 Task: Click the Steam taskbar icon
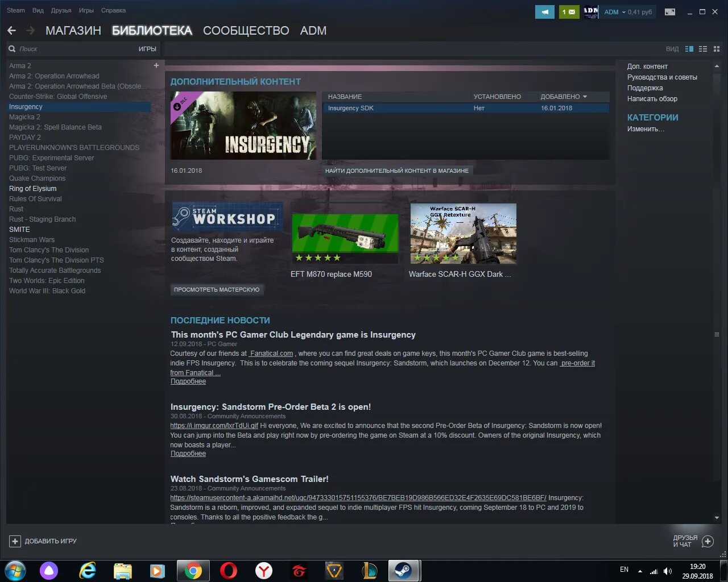tap(404, 570)
